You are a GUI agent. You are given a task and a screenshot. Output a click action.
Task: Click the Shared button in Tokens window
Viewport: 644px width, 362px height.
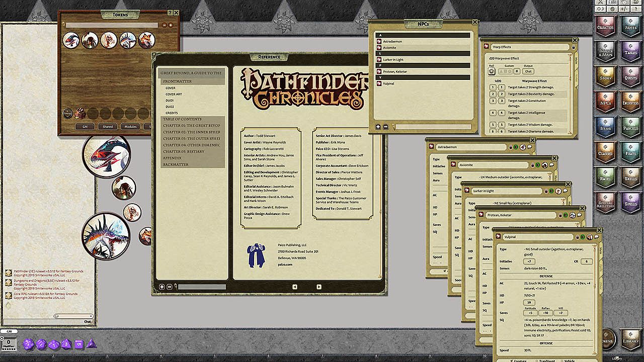coord(108,127)
